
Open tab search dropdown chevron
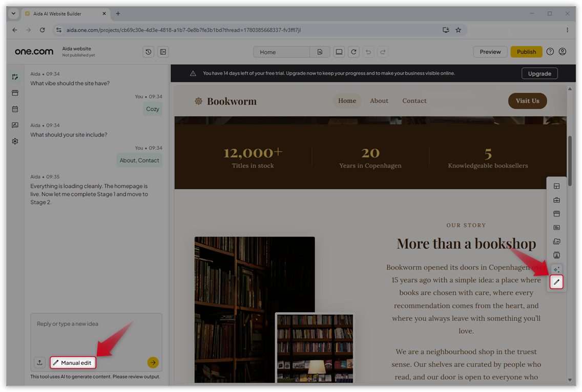[13, 14]
